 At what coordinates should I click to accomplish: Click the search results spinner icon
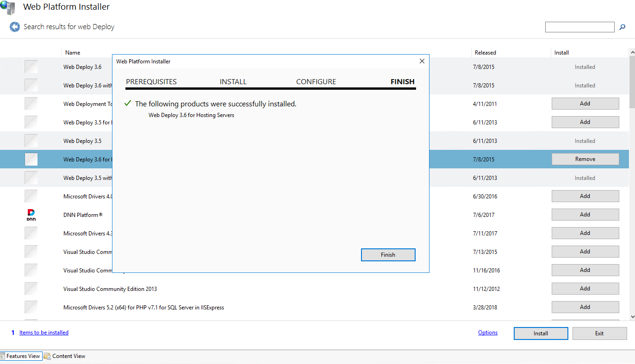tap(15, 27)
